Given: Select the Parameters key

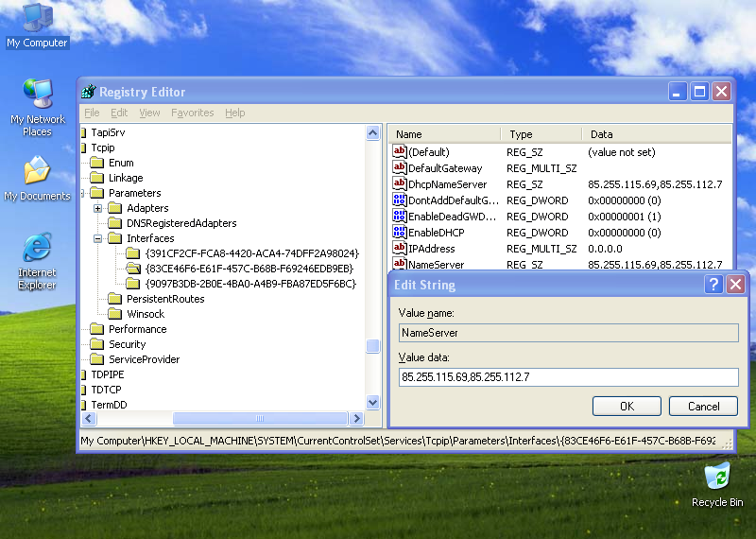Looking at the screenshot, I should point(134,193).
